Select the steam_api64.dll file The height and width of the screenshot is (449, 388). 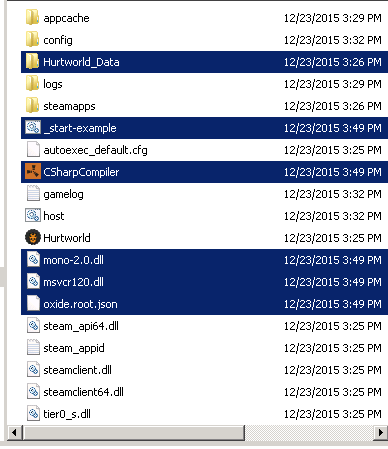(81, 326)
